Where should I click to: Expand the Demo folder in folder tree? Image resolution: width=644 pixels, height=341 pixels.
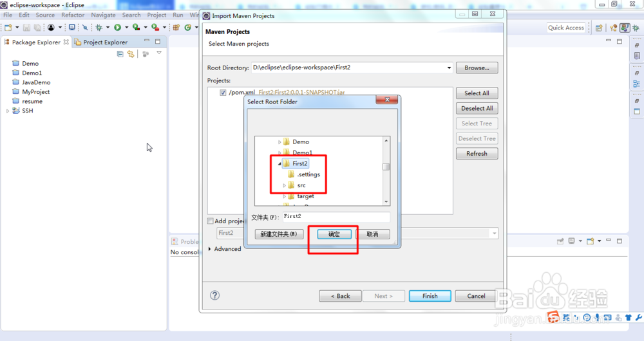(279, 142)
